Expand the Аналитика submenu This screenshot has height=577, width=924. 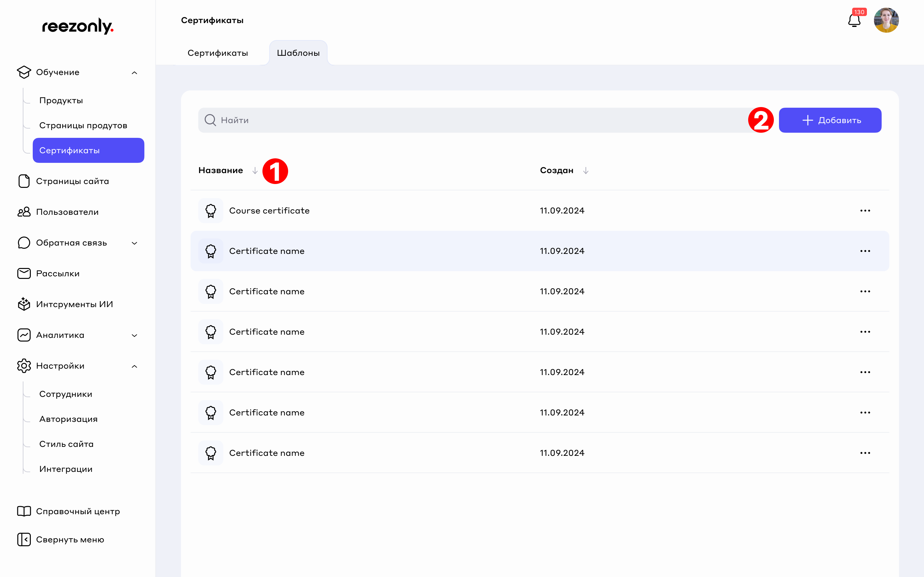(134, 335)
